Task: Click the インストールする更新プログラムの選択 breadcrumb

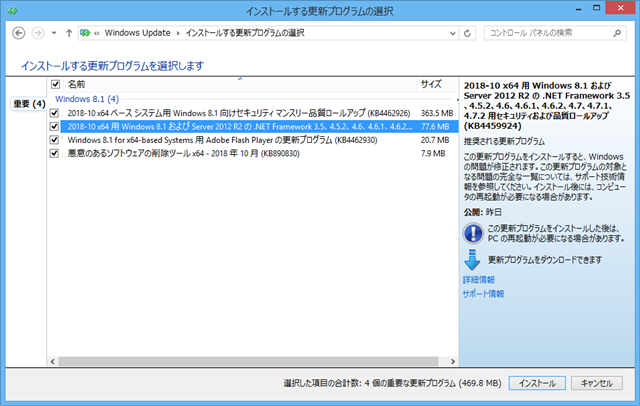Action: (x=245, y=33)
